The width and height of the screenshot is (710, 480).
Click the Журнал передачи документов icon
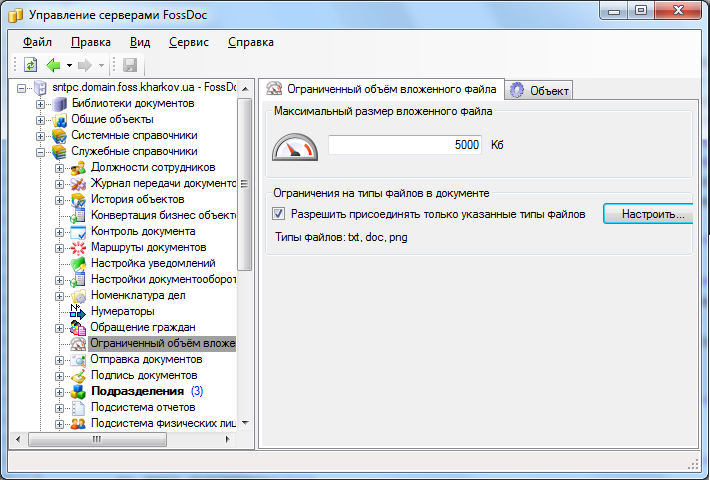78,184
